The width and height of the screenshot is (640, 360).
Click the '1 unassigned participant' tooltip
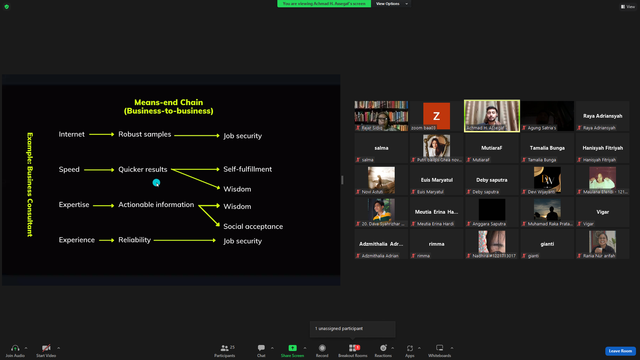(x=353, y=329)
